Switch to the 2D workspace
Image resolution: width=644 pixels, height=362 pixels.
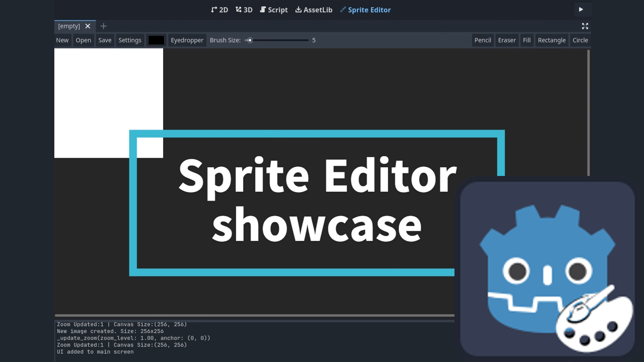tap(219, 10)
